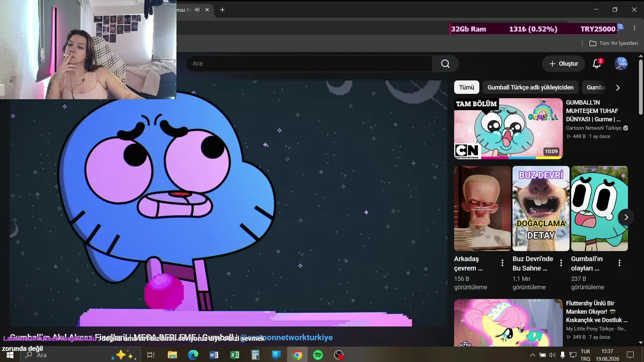Open the battery status tray icon
Viewport: 644px width, 362px height.
coord(542,355)
